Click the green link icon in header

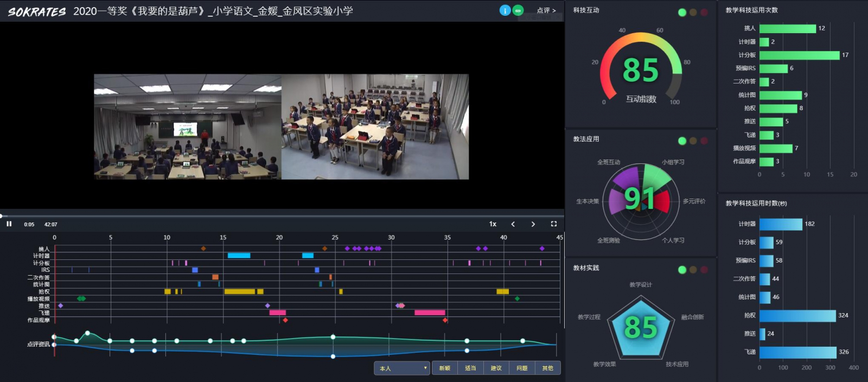point(518,10)
